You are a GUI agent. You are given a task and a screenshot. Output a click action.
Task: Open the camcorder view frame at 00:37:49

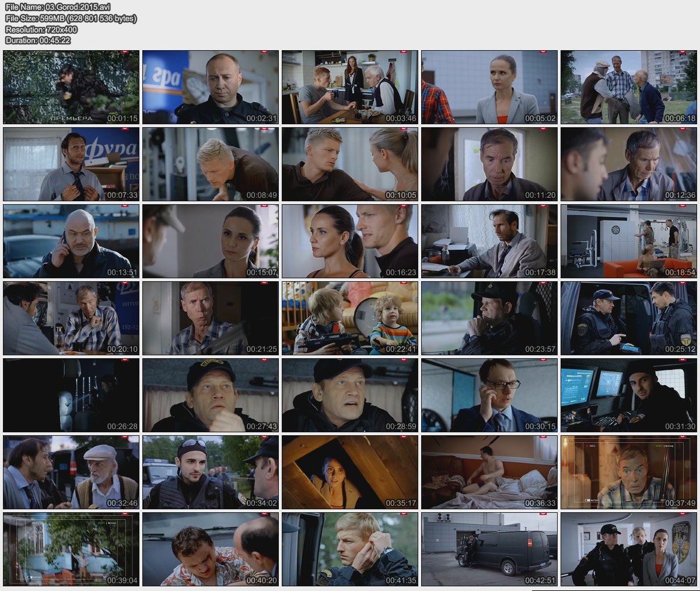coord(629,472)
